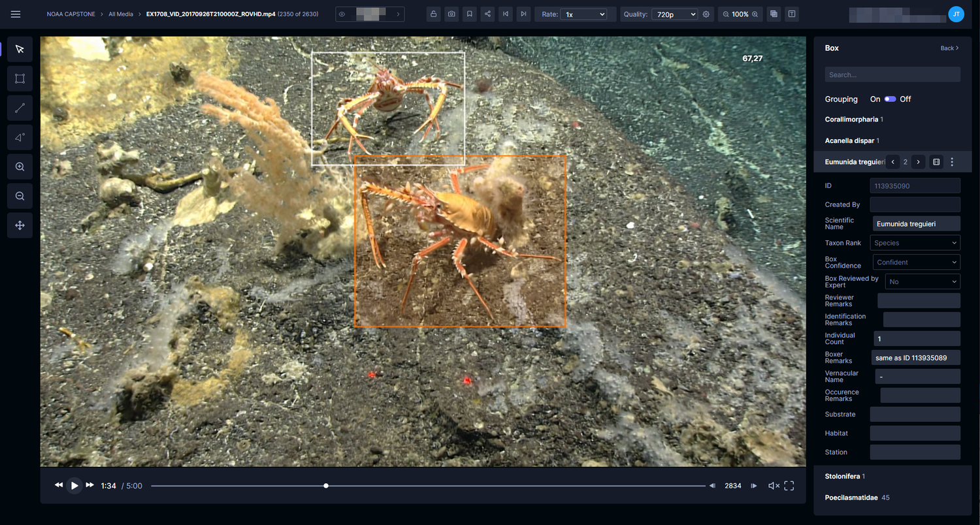Select the line drawing tool
This screenshot has width=980, height=525.
20,108
